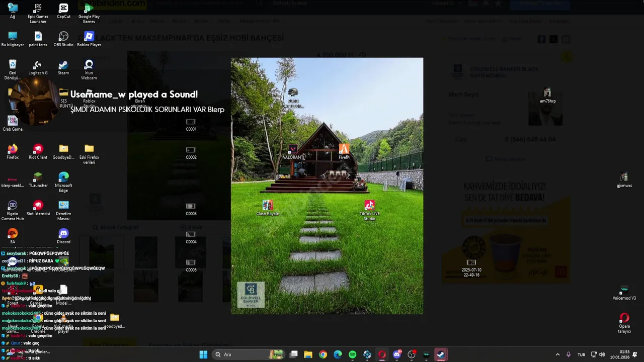Viewport: 644px width, 362px height.
Task: Select the C0002 video file
Action: 191,153
